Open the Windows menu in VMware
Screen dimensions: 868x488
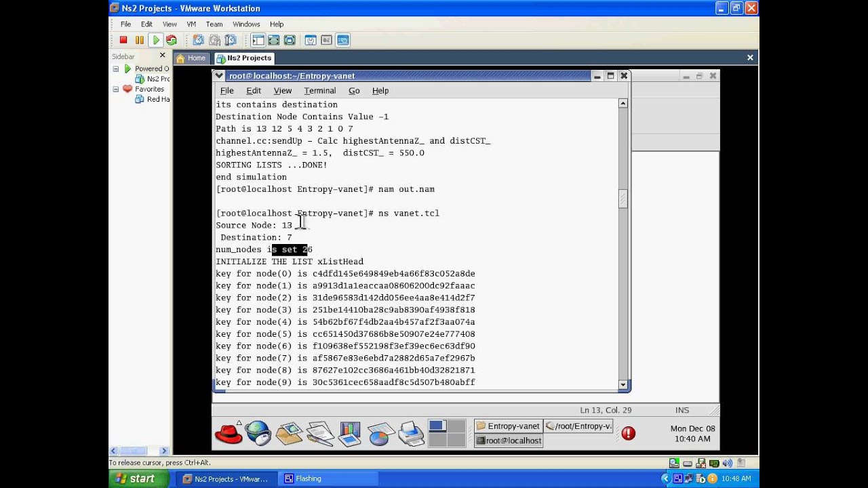(x=246, y=24)
